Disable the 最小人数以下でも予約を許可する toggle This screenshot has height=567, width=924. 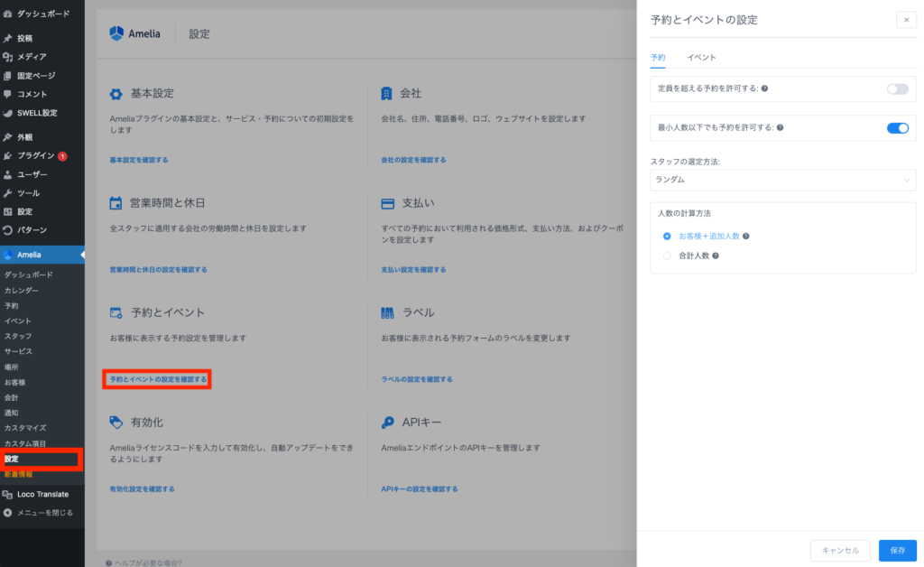(x=897, y=127)
